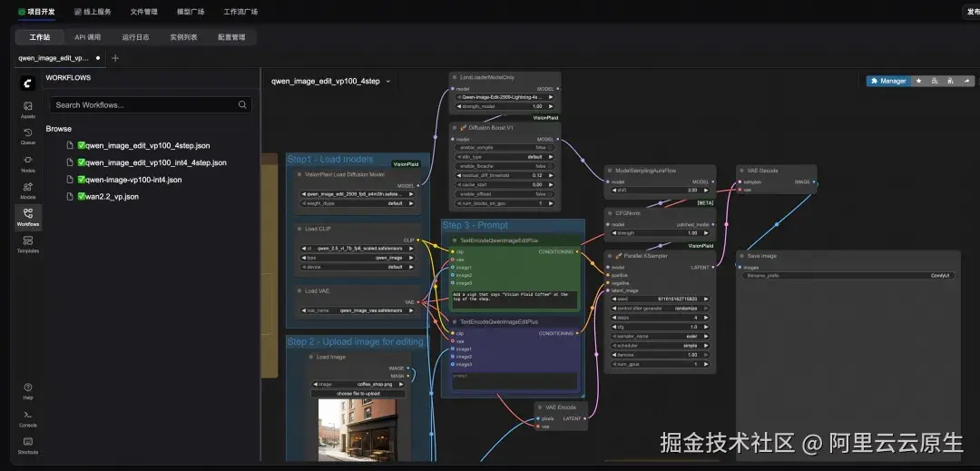Adjust the shift 3.00 value in ModelSamplingAuraFlow
This screenshot has height=471, width=980.
click(x=660, y=190)
